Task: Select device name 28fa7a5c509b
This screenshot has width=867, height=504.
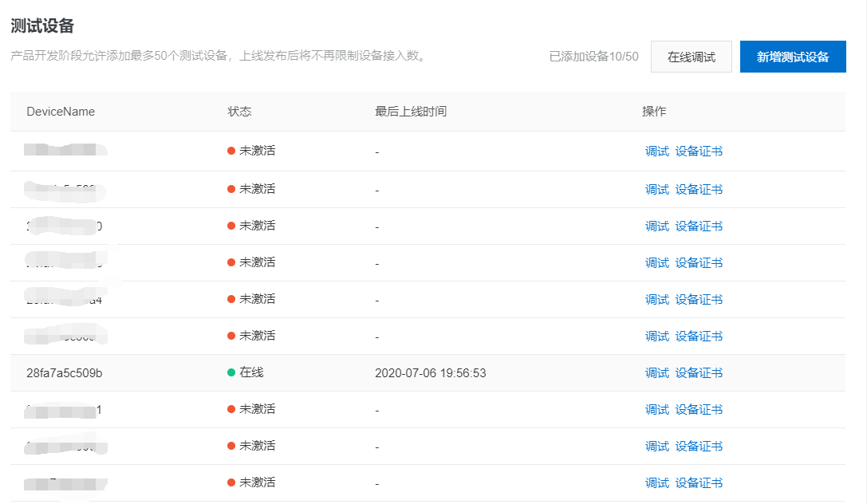Action: pos(64,372)
